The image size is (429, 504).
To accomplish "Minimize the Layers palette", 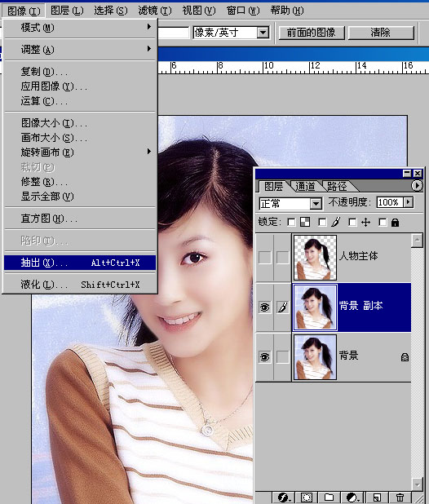I will pos(407,174).
